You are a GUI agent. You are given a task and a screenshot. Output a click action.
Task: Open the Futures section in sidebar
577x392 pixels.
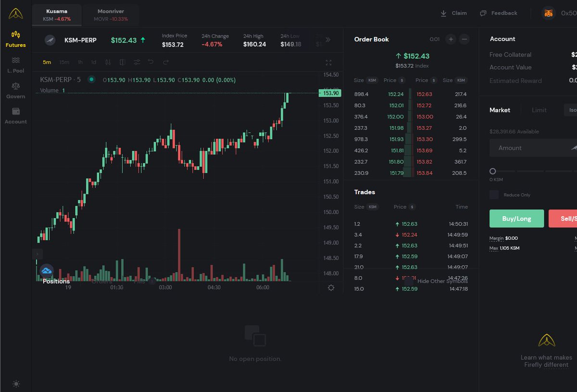pos(16,39)
